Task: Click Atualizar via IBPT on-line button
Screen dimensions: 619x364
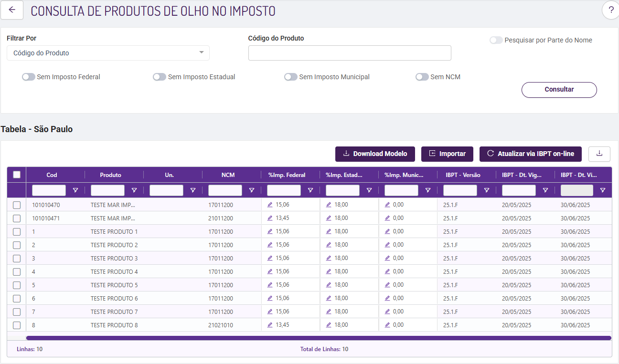Action: point(531,154)
